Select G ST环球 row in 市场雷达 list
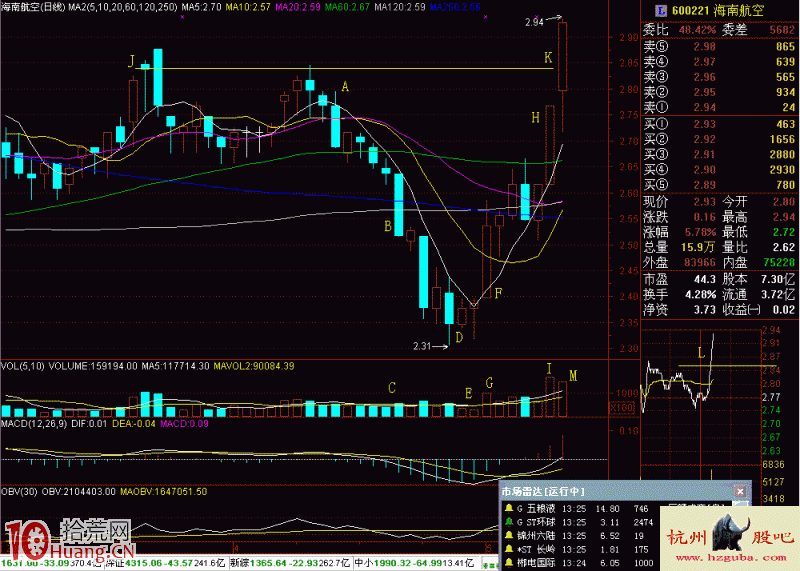The width and height of the screenshot is (800, 571). [580, 523]
